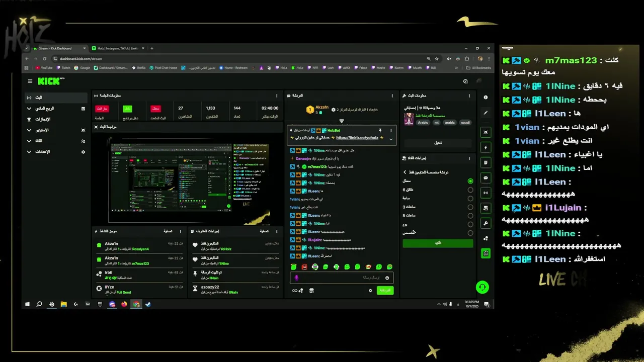Viewport: 644px width, 362px height.
Task: Go back from followers-only chat settings
Action: (405, 172)
